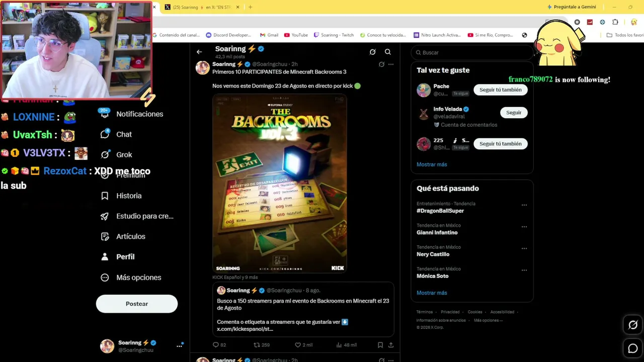Click the Cookies footer link
The image size is (644, 362).
coord(475,312)
